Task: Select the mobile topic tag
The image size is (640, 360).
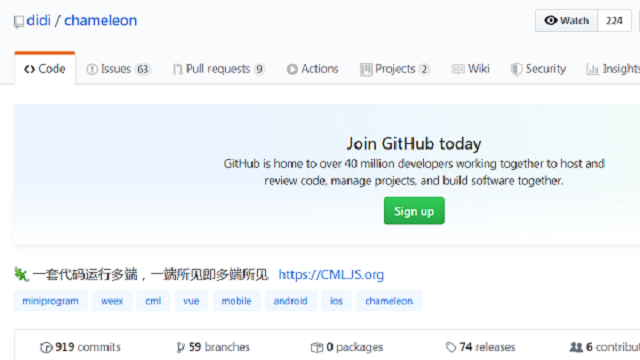Action: coord(236,301)
